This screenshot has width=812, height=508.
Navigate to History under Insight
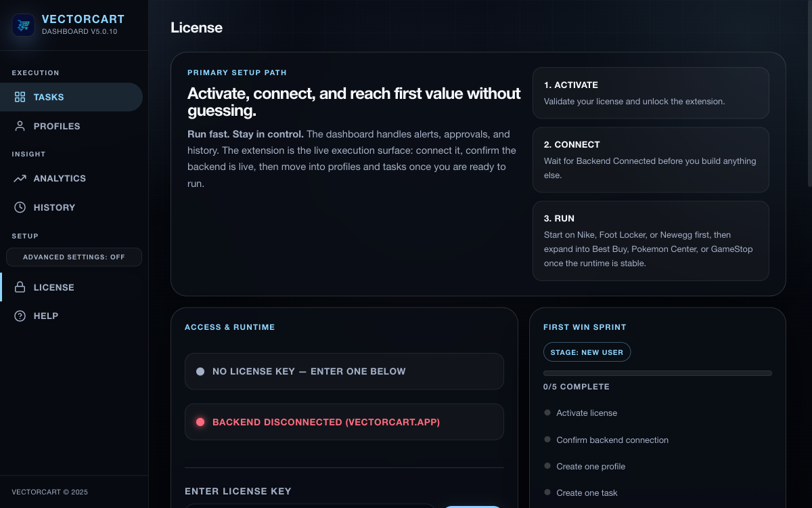[54, 207]
